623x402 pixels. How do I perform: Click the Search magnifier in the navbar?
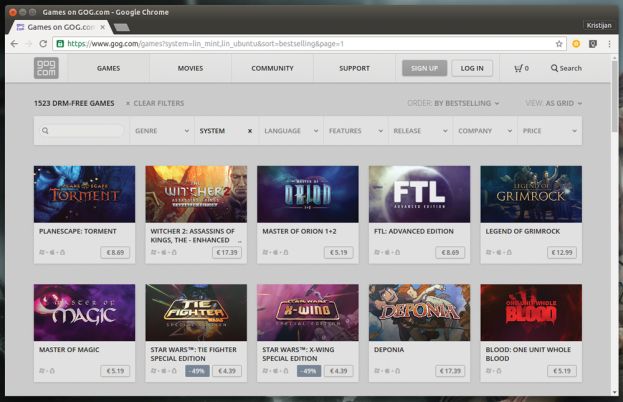coord(566,68)
